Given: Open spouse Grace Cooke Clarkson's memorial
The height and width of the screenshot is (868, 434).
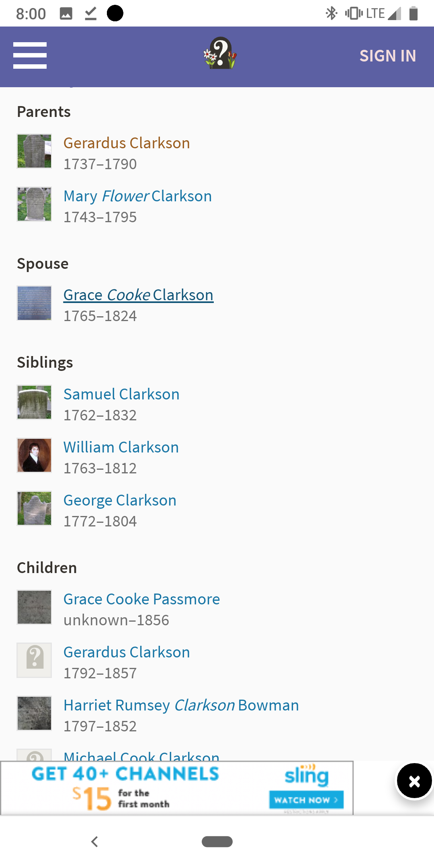Looking at the screenshot, I should pos(138,295).
